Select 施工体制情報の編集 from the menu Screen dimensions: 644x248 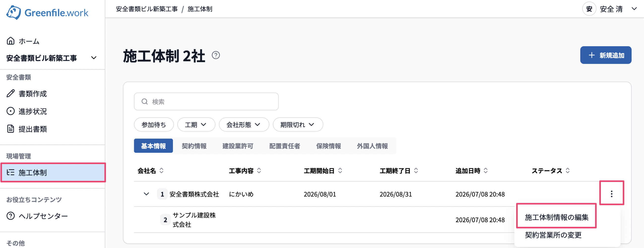click(556, 217)
